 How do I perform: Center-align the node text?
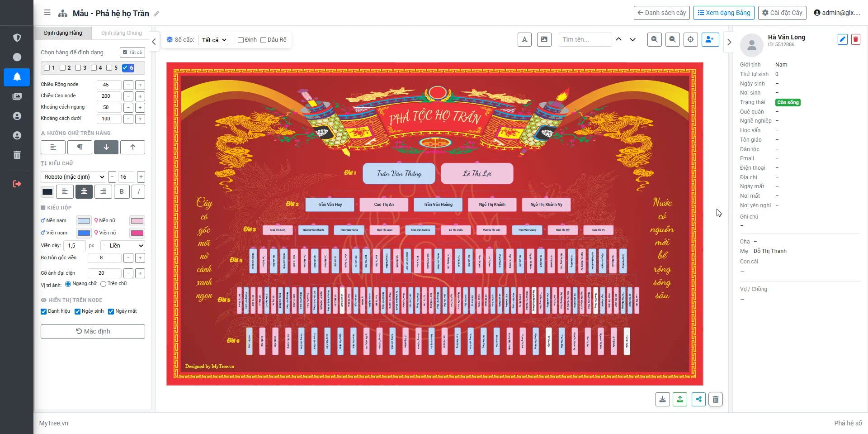[x=84, y=192]
